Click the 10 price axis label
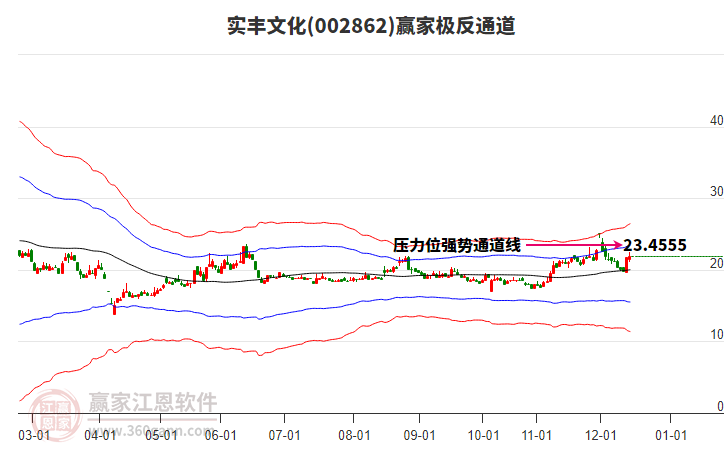Image resolution: width=726 pixels, height=450 pixels. (x=716, y=334)
